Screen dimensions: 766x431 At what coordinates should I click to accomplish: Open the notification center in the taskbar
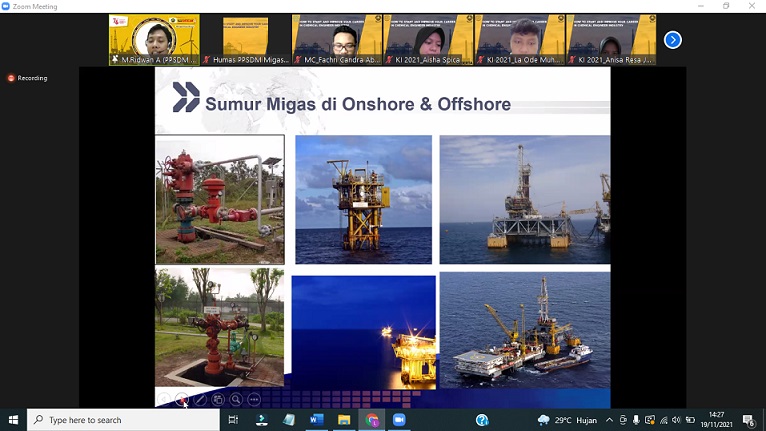[748, 420]
